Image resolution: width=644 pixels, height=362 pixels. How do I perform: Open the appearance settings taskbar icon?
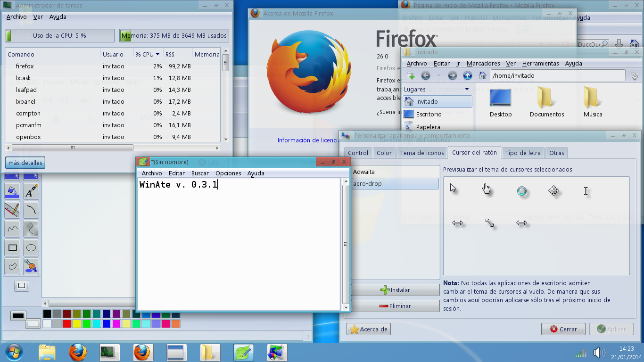tap(277, 352)
